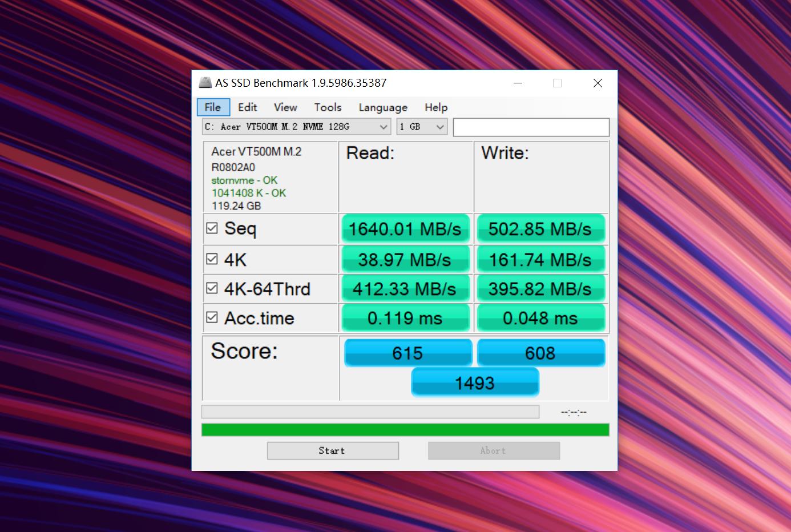Open the Tools menu

click(x=328, y=107)
